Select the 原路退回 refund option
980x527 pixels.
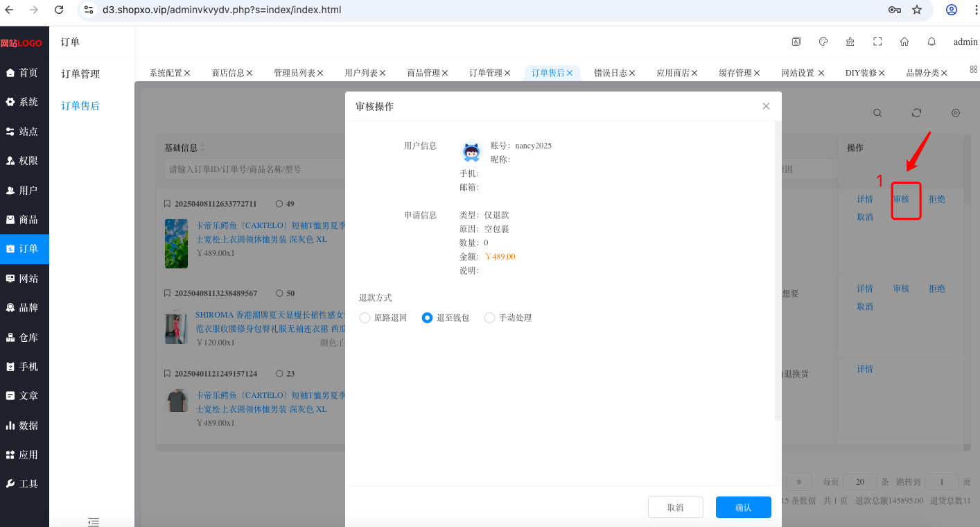(x=383, y=318)
